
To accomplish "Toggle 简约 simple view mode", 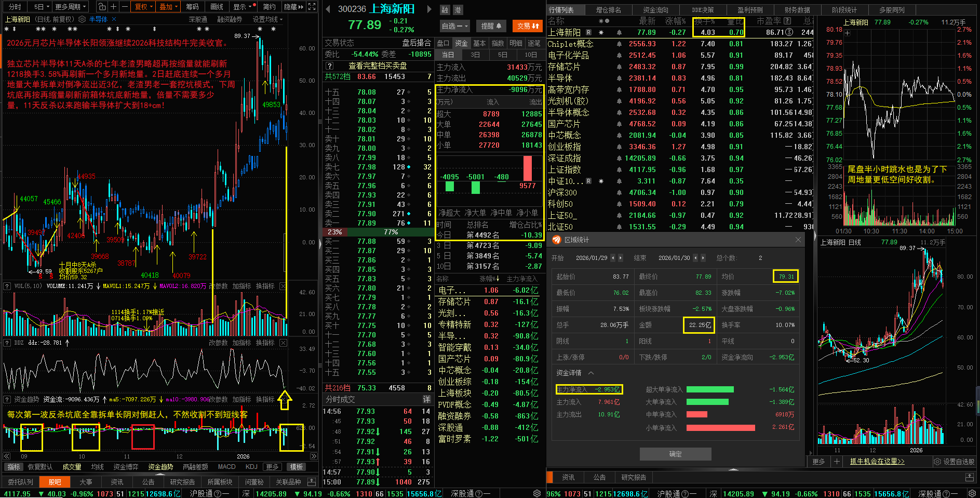I will (269, 7).
